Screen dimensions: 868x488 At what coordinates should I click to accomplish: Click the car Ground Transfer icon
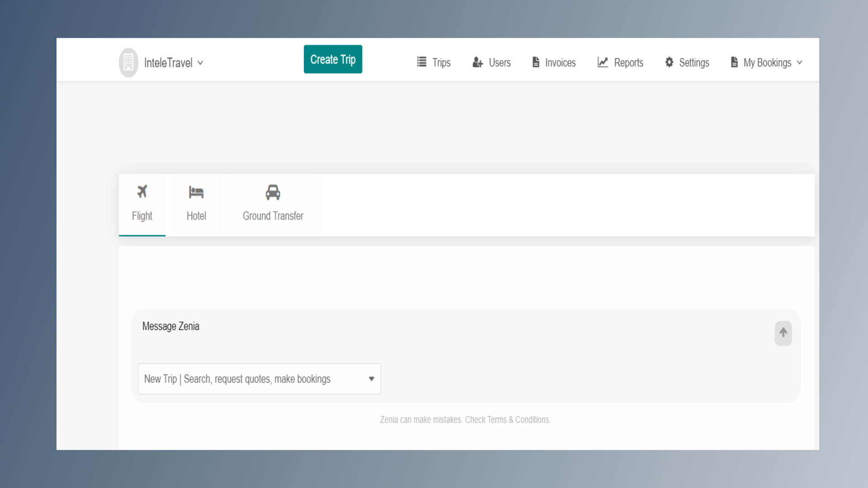tap(273, 192)
